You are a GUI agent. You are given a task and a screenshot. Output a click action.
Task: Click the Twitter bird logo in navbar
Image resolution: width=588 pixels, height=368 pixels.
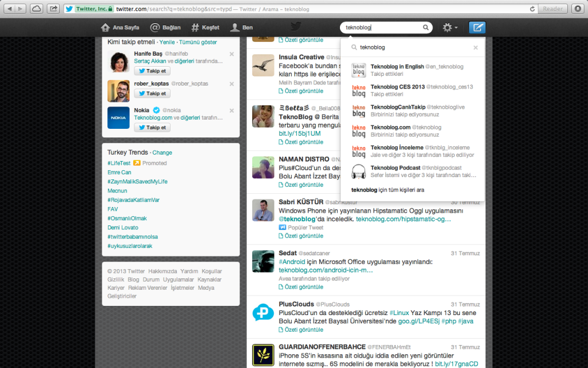tap(295, 26)
